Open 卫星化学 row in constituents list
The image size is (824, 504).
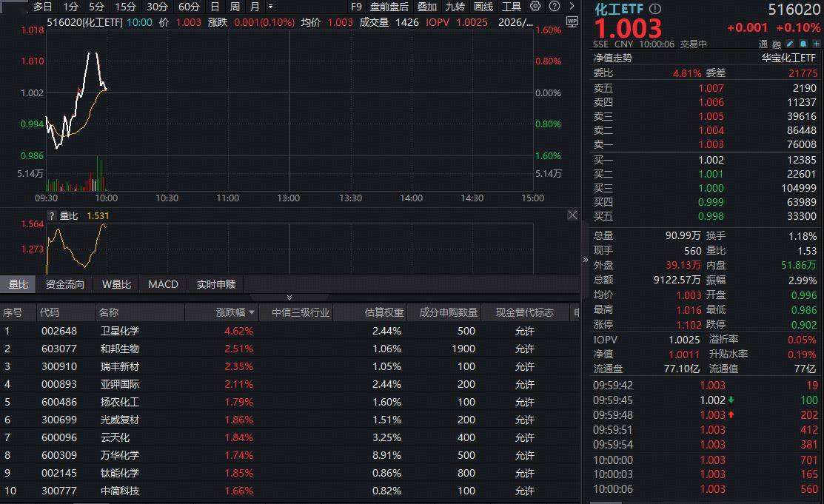tap(120, 331)
